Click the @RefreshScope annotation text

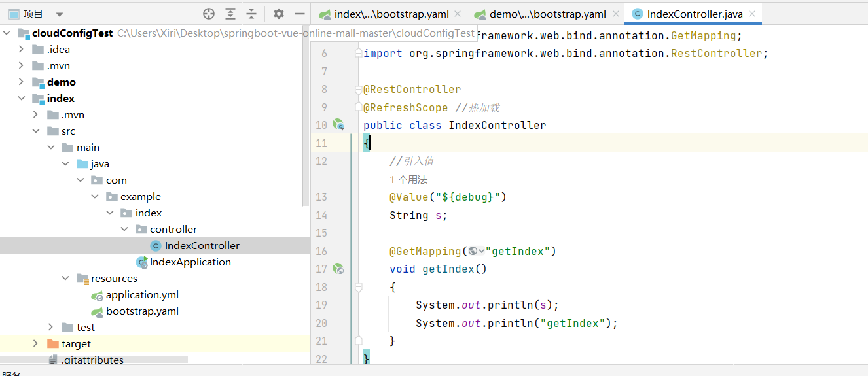[x=406, y=107]
